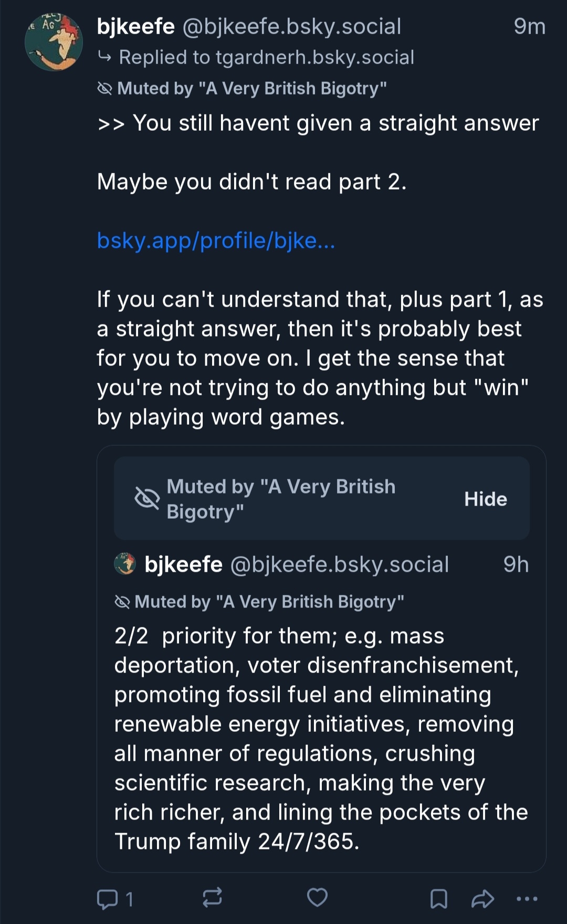Like the post with heart icon
Image resolution: width=567 pixels, height=924 pixels.
[x=317, y=898]
